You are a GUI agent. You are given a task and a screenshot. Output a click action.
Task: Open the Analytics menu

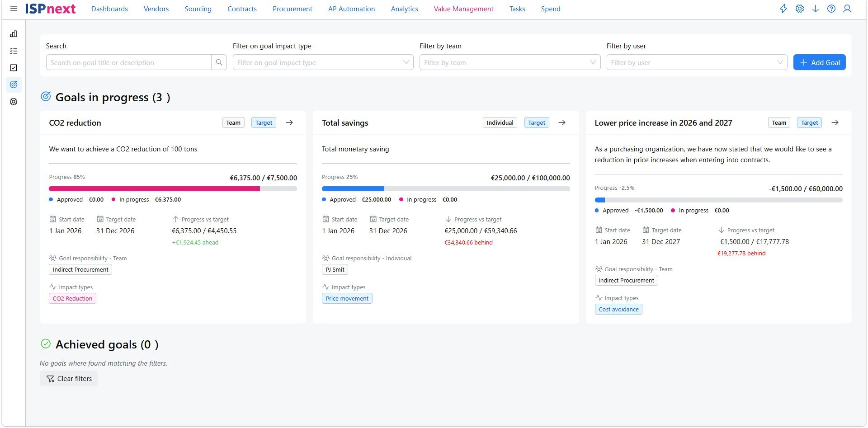[x=405, y=9]
